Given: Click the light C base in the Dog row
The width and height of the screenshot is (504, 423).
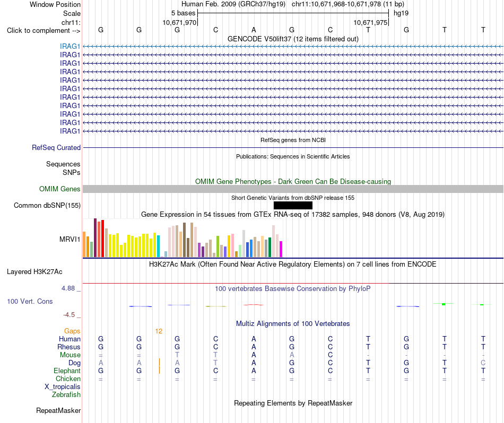Looking at the screenshot, I should pyautogui.click(x=483, y=363).
